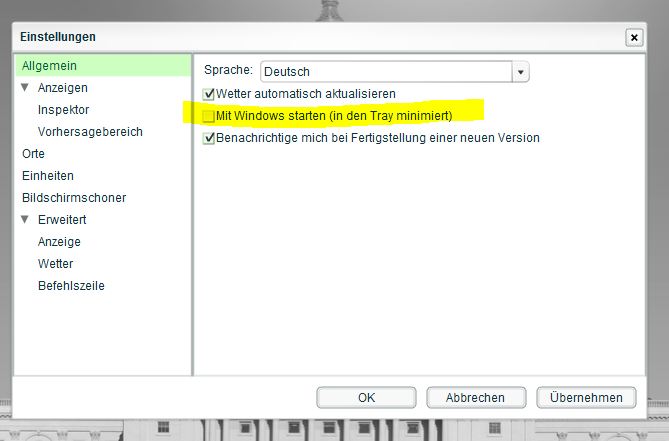This screenshot has width=669, height=441.
Task: Open the Anzeigen settings page
Action: click(63, 88)
